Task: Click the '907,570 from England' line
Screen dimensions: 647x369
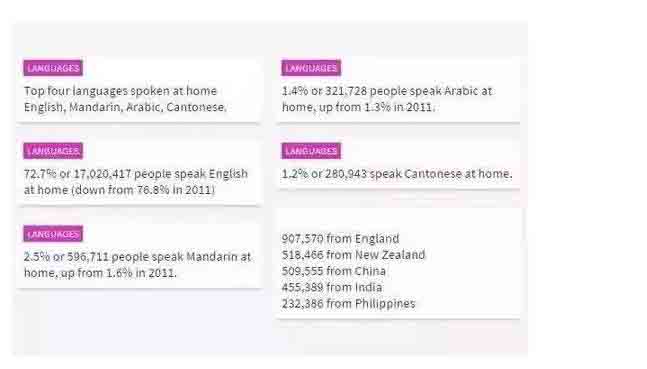Action: coord(340,239)
